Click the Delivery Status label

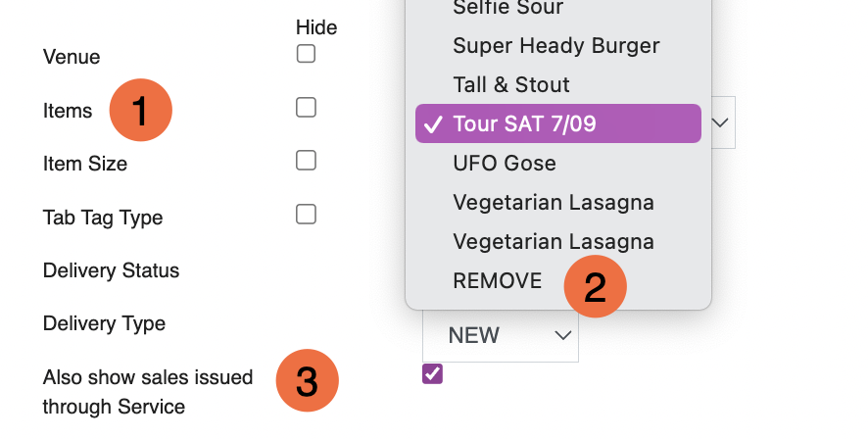point(112,270)
